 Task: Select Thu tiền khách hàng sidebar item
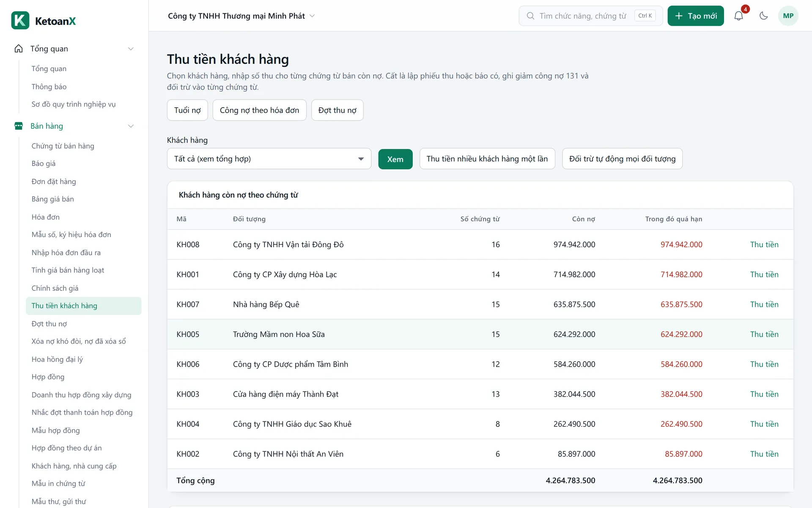click(84, 306)
